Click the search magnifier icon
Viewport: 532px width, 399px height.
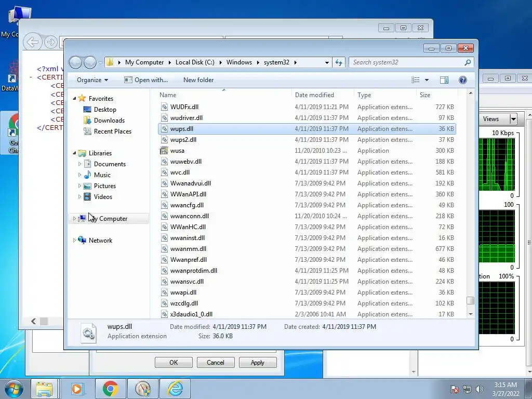pyautogui.click(x=468, y=62)
